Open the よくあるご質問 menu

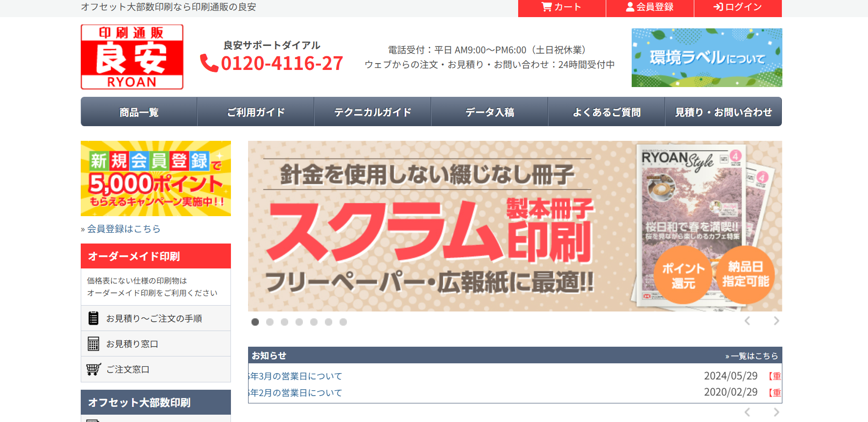(607, 112)
